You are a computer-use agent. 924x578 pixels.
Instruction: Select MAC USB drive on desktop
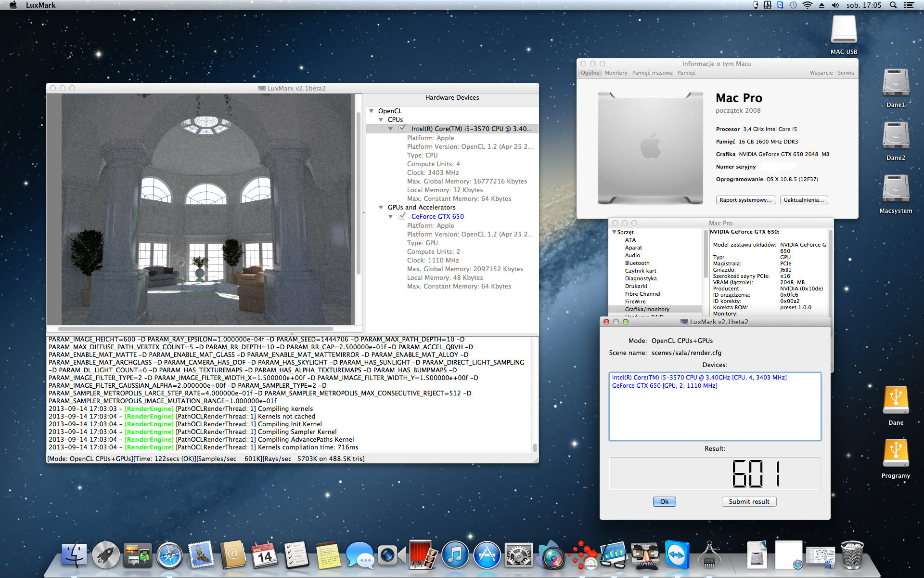(x=844, y=35)
